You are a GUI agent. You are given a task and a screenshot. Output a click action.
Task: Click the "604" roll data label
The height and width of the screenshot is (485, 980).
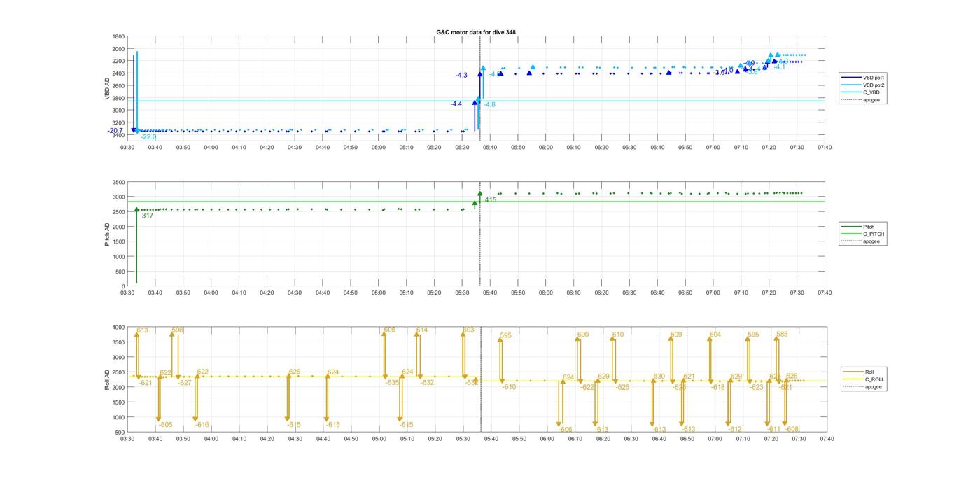click(x=715, y=335)
